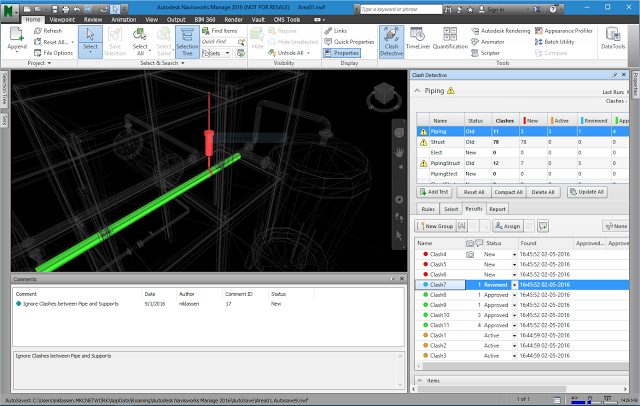Open the Viewpoint ribbon tab
640x406 pixels.
[62, 20]
